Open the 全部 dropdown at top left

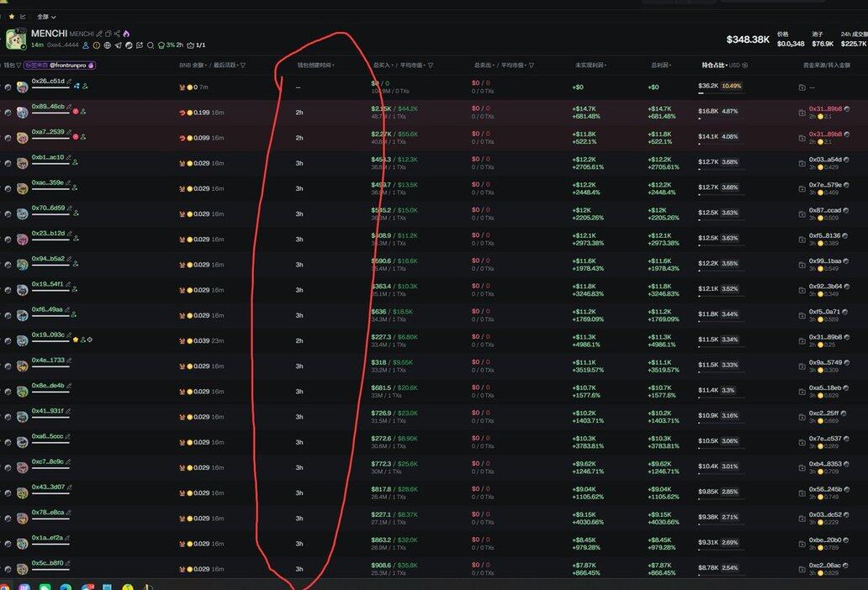pos(47,17)
